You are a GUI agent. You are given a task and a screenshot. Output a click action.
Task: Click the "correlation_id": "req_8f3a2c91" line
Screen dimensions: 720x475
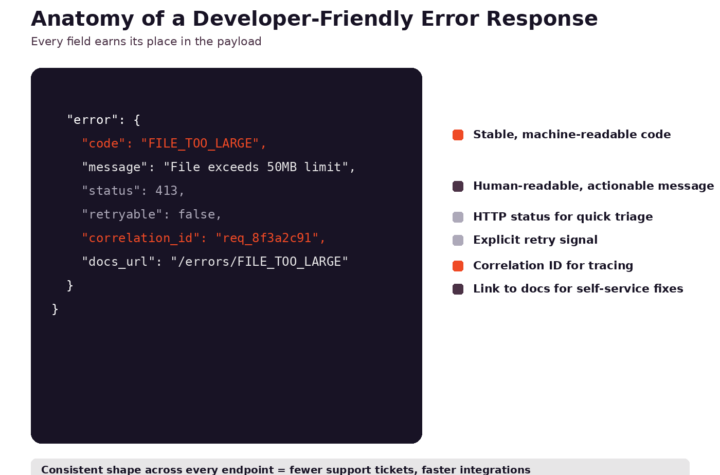[203, 238]
